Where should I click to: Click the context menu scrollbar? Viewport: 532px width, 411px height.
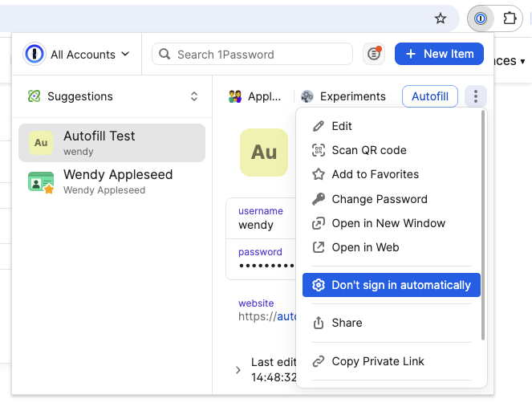(482, 225)
